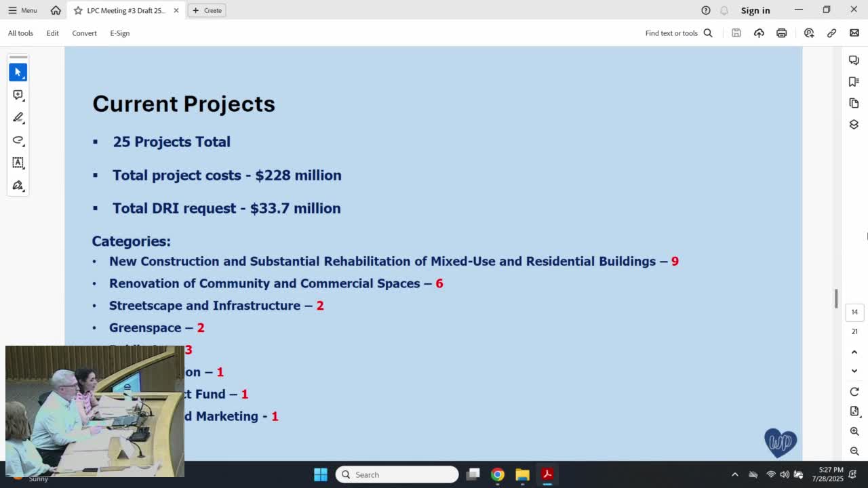The width and height of the screenshot is (868, 488).
Task: Select the Add text box tool
Action: point(18,163)
